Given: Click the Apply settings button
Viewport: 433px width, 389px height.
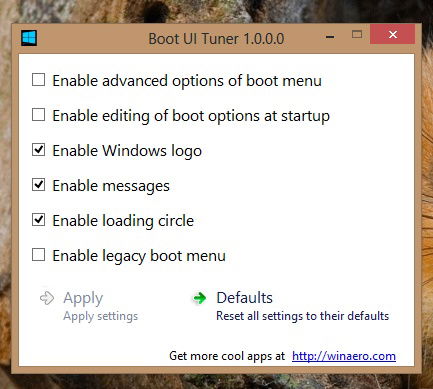Looking at the screenshot, I should tap(89, 306).
